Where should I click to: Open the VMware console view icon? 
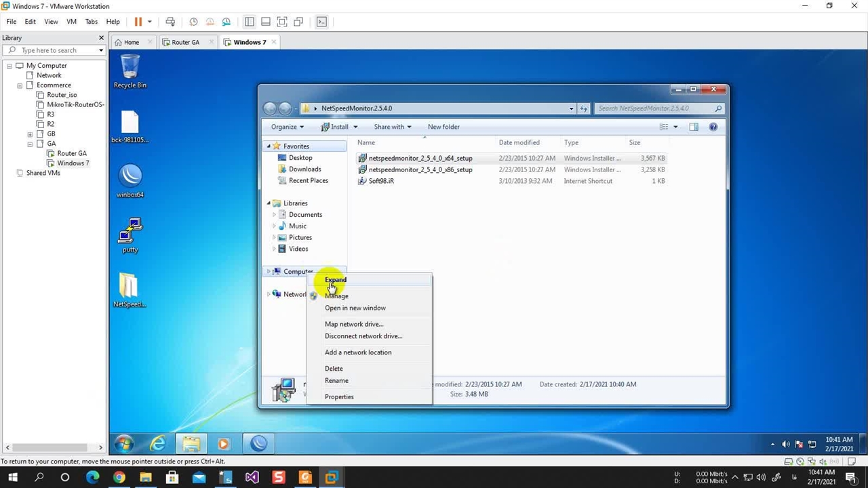pyautogui.click(x=321, y=22)
